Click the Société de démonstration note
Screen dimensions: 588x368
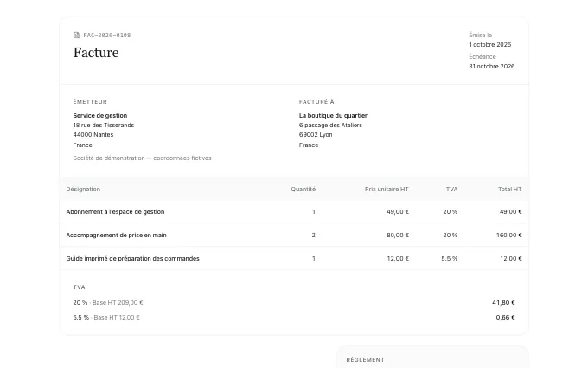point(142,158)
